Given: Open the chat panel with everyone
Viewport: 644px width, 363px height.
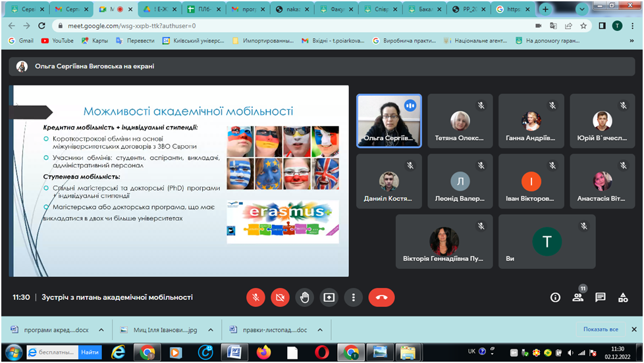Looking at the screenshot, I should [x=601, y=297].
